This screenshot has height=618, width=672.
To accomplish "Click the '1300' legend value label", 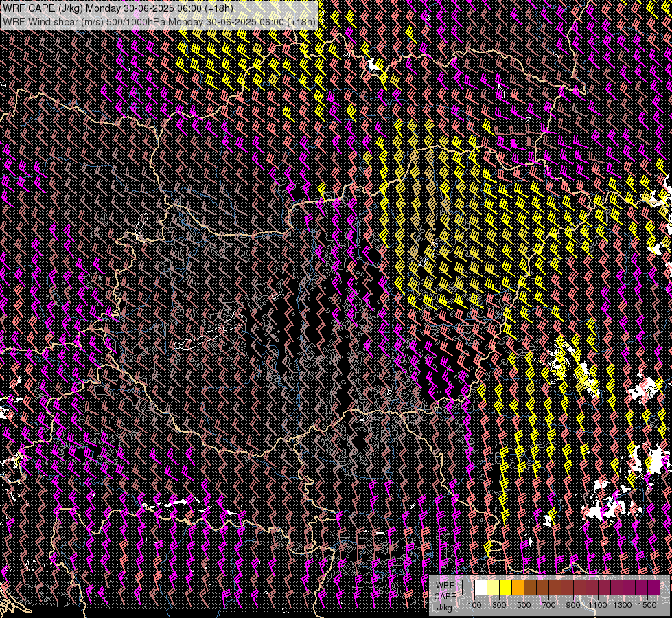I will (623, 605).
